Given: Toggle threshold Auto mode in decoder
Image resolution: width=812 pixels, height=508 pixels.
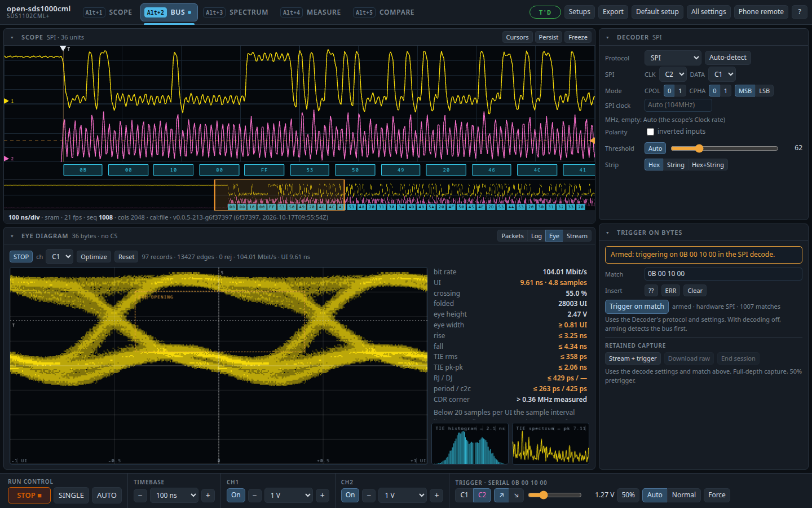Looking at the screenshot, I should (655, 148).
